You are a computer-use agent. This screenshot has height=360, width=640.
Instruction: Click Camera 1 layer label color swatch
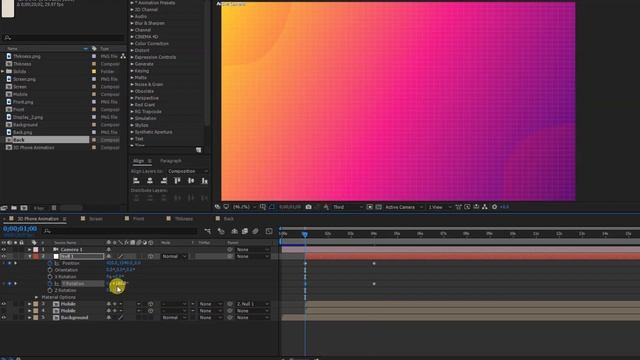point(36,249)
